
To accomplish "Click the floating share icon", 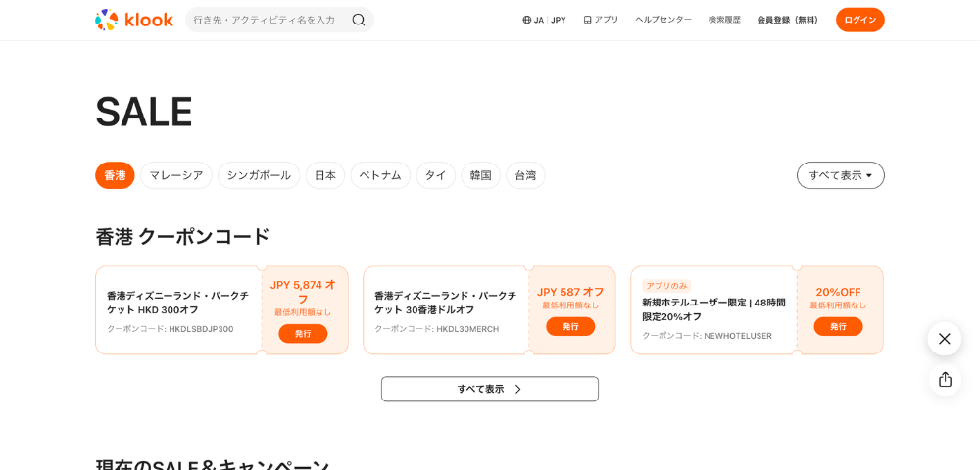I will click(x=945, y=380).
